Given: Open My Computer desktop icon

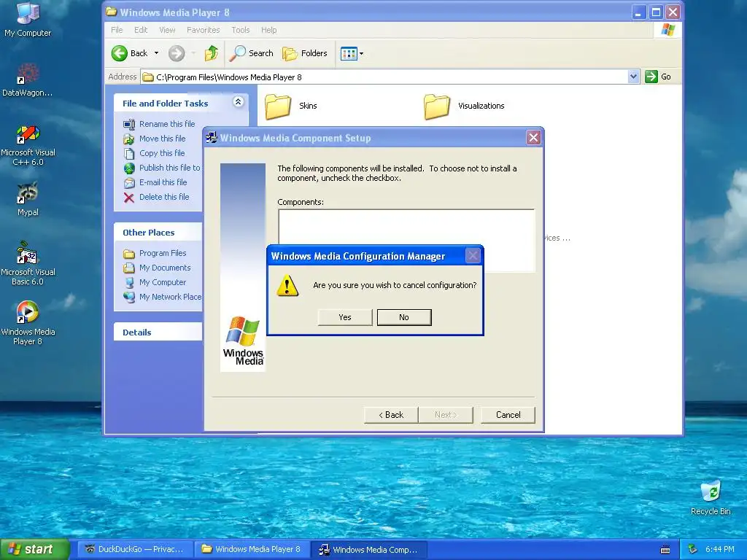Looking at the screenshot, I should [28, 19].
